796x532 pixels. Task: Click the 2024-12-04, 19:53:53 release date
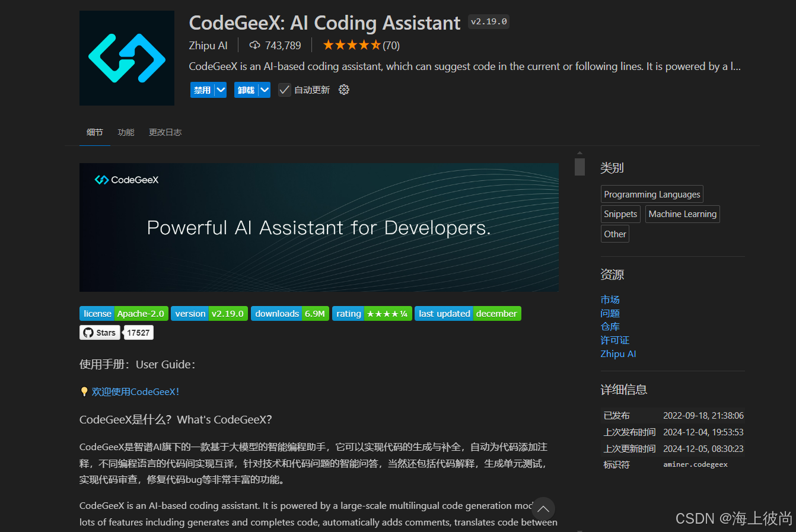[703, 432]
